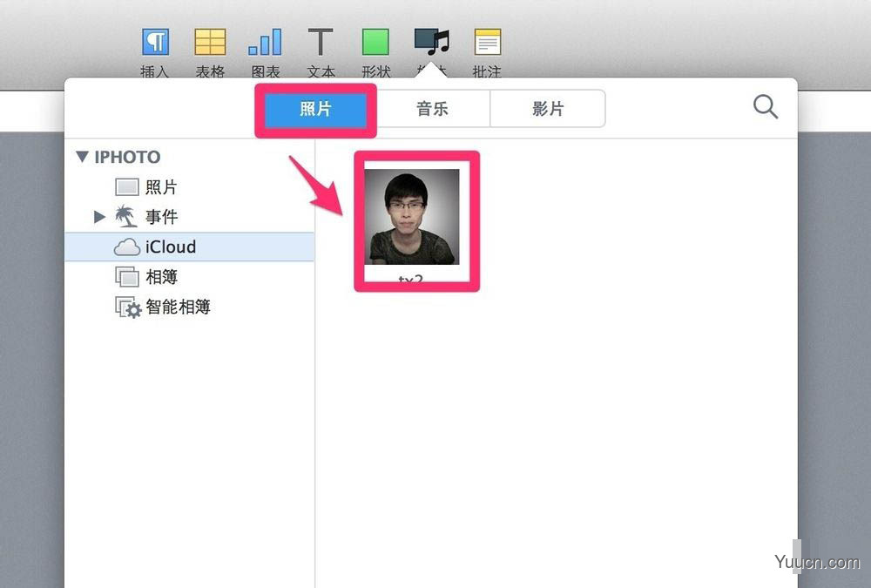Select 相簿 in the sidebar
Screen dimensions: 871x588
coord(189,276)
